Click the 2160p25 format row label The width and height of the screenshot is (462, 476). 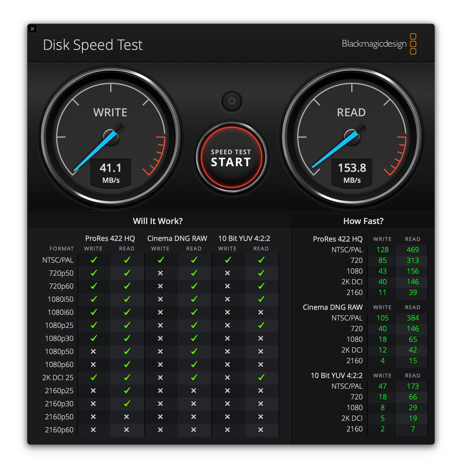tap(59, 391)
